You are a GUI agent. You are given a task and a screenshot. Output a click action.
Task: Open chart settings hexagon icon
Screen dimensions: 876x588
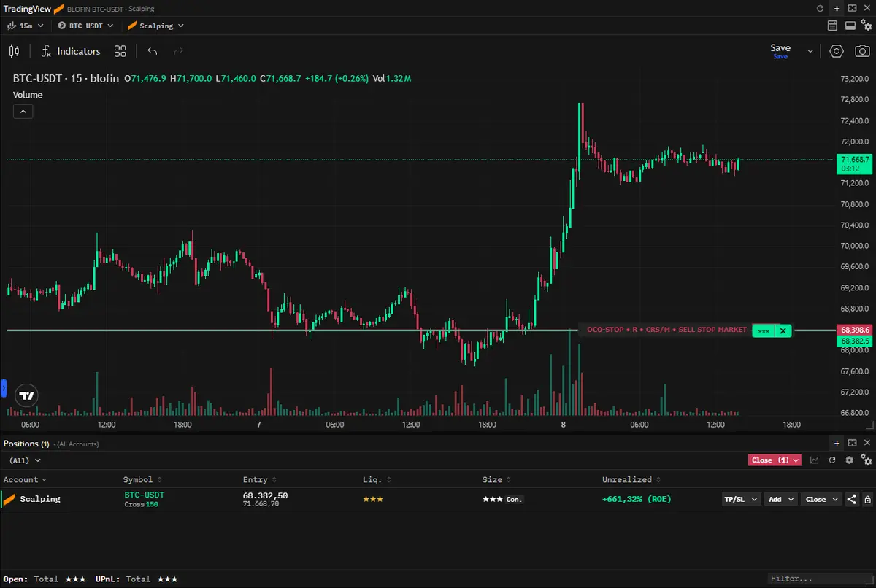[837, 51]
